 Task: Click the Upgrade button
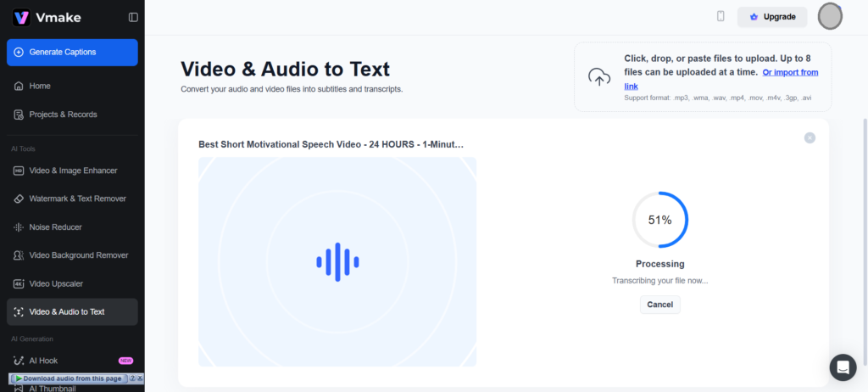(x=772, y=17)
